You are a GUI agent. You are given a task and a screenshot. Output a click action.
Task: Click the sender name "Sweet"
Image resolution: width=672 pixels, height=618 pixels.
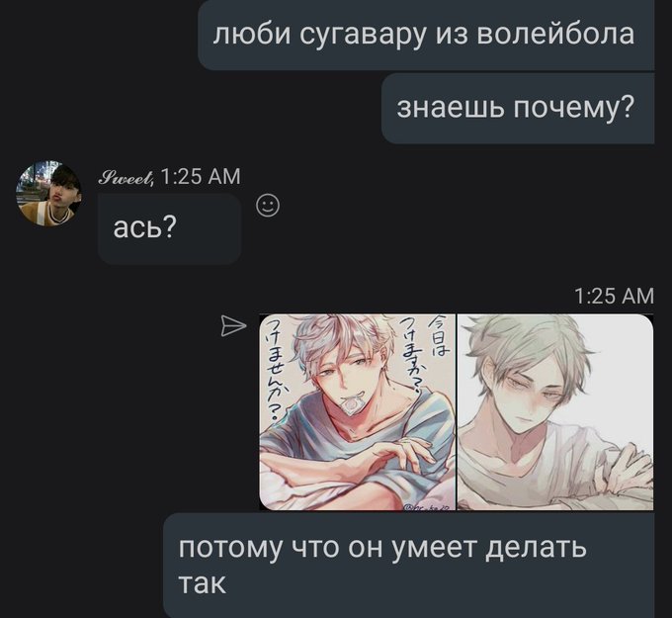point(126,177)
